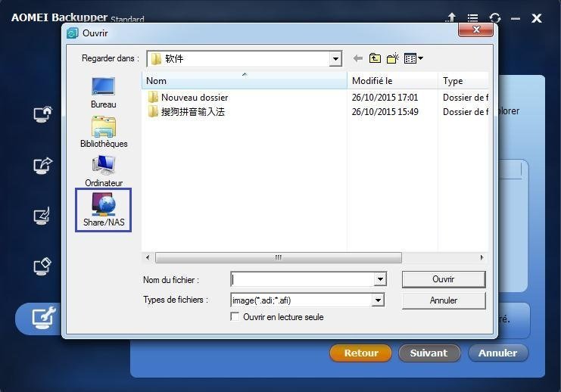Screen dimensions: 561x392
Task: Click the Suivant button
Action: pyautogui.click(x=429, y=353)
